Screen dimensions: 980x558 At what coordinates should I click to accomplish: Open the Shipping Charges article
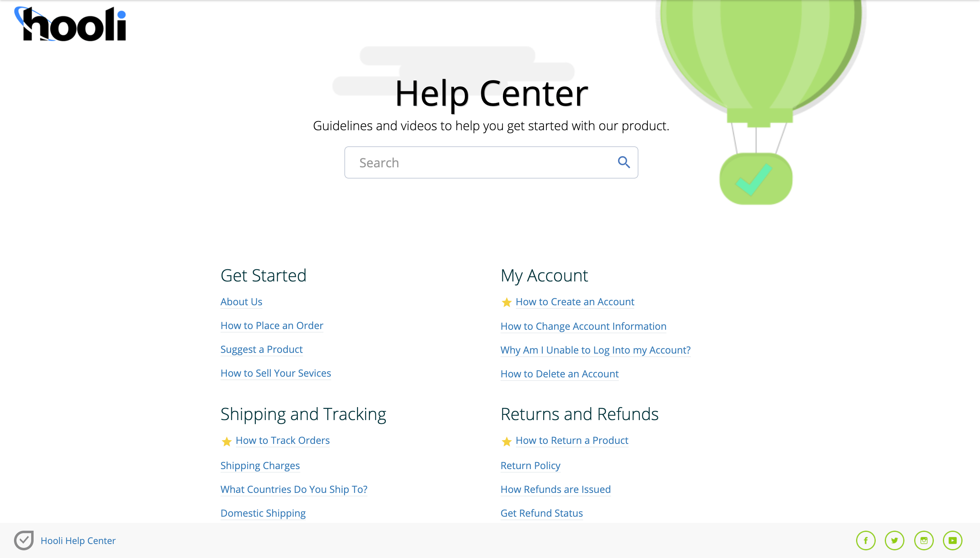(x=260, y=465)
